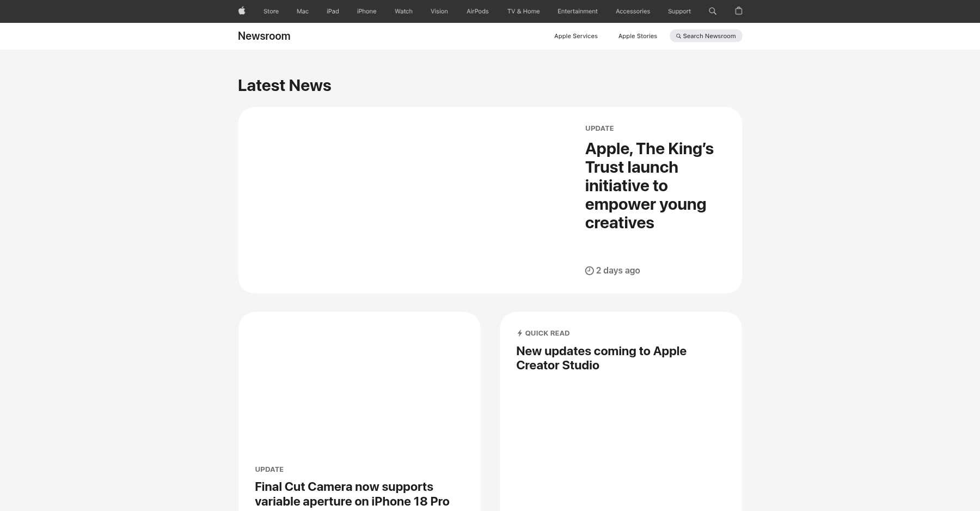Screen dimensions: 980x511
Task: Open the Watch menu
Action: click(403, 11)
